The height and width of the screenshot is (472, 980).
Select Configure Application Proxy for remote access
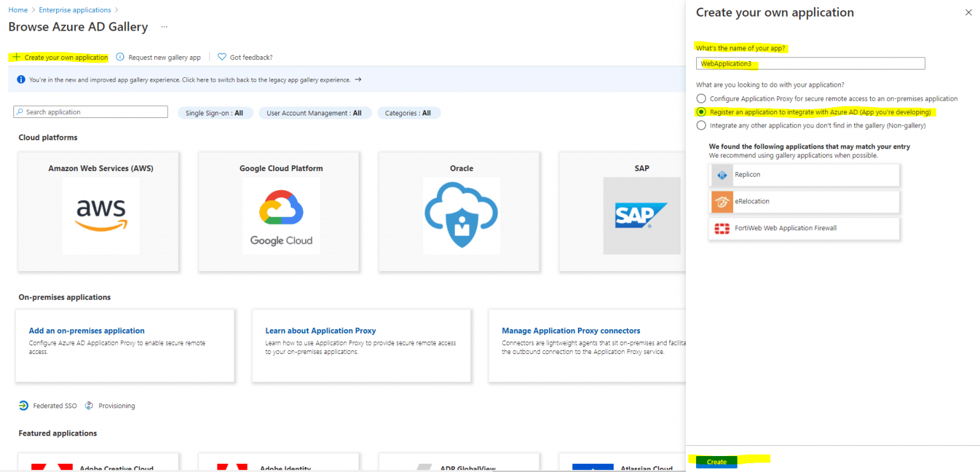(701, 98)
